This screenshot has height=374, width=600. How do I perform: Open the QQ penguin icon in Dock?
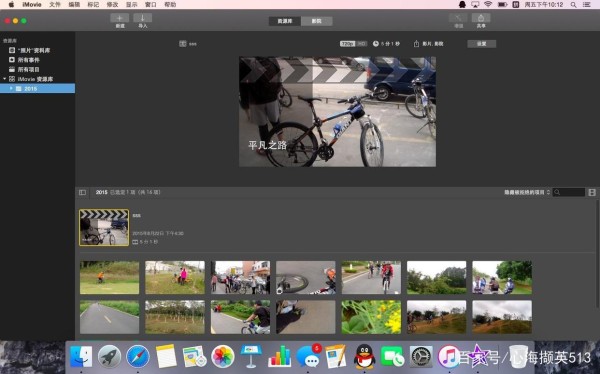(364, 356)
